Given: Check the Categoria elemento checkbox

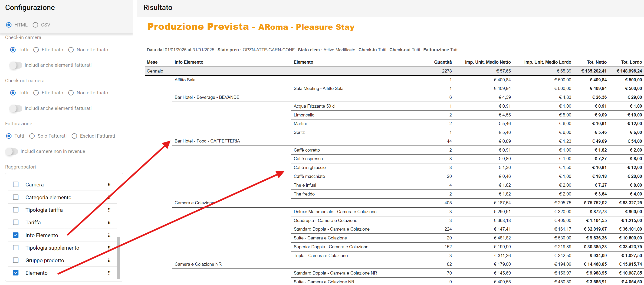Looking at the screenshot, I should (16, 197).
